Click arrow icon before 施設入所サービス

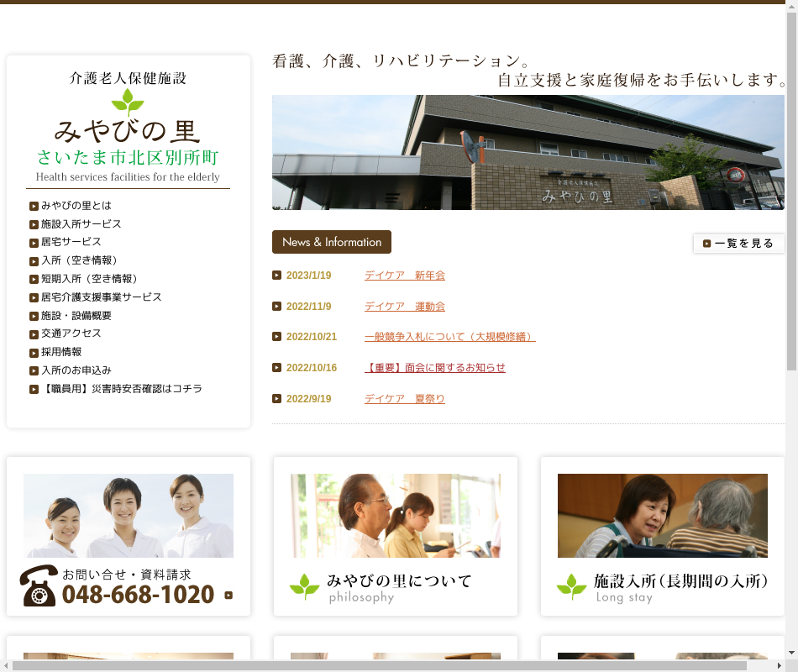[34, 224]
